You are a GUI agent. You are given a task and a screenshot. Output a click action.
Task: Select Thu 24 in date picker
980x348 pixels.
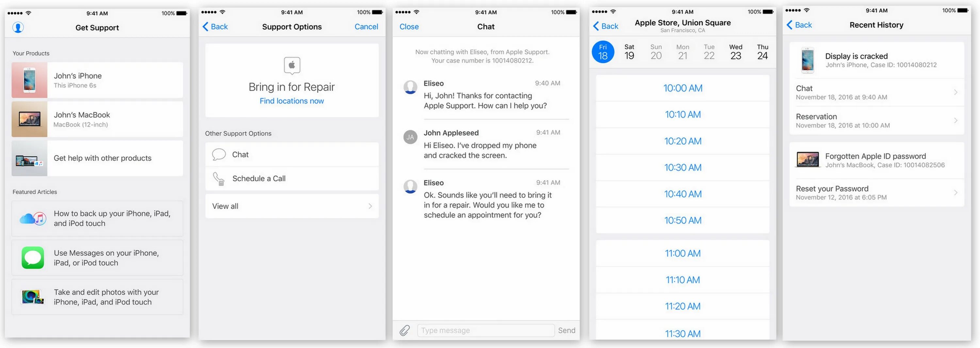762,52
